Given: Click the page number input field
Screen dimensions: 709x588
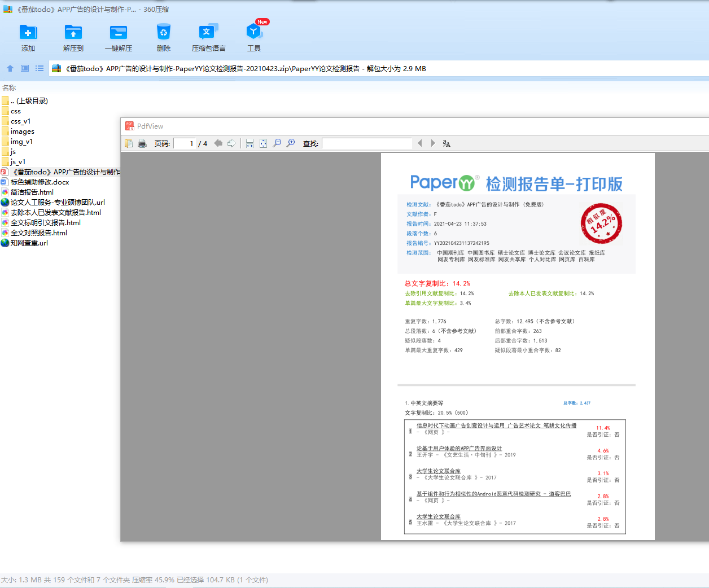Looking at the screenshot, I should [x=185, y=143].
